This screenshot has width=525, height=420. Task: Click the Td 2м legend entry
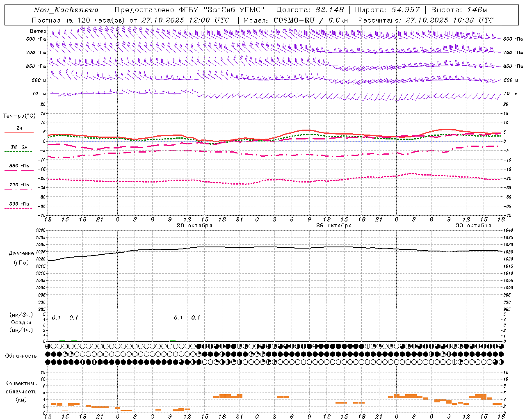click(x=19, y=147)
